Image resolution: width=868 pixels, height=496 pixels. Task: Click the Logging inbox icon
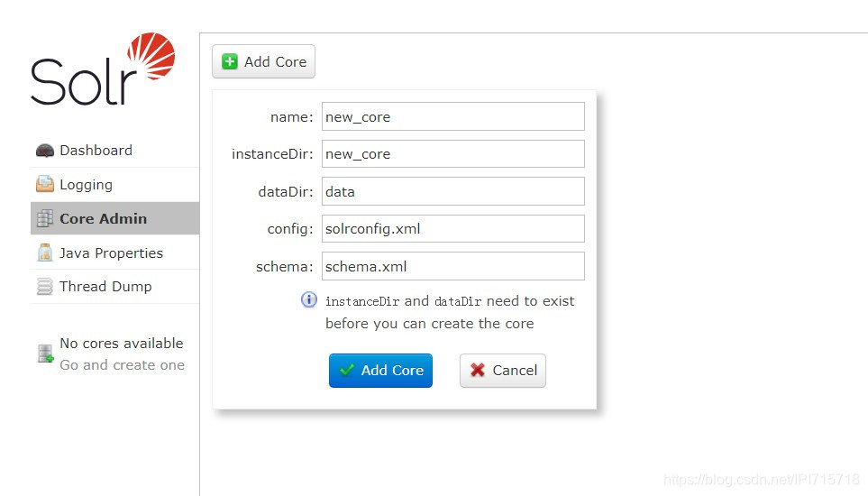tap(45, 184)
